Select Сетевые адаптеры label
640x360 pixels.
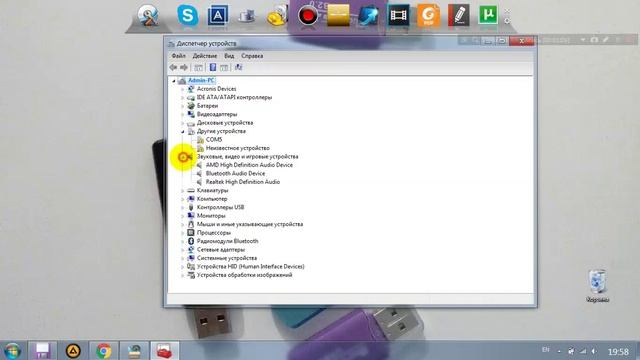[x=221, y=250]
